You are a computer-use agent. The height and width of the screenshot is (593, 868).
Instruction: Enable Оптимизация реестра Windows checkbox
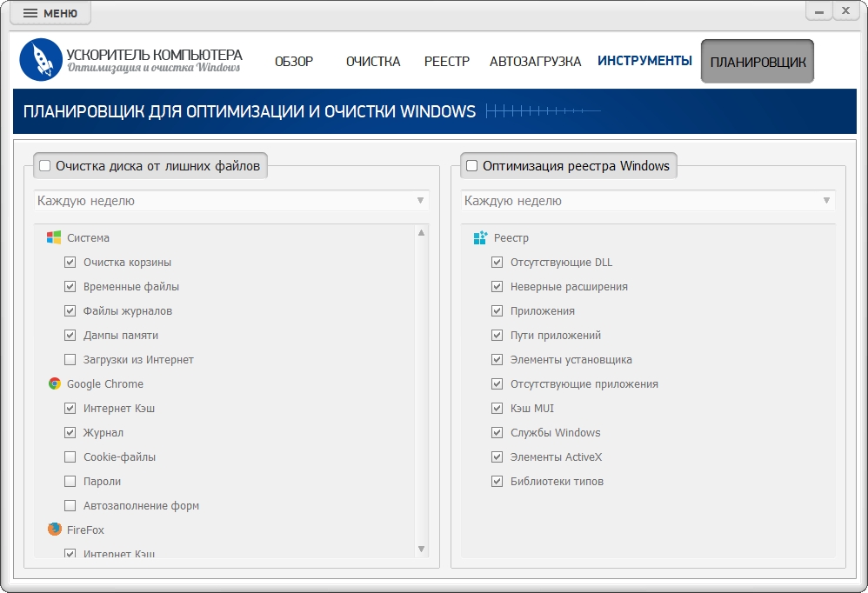click(x=472, y=166)
